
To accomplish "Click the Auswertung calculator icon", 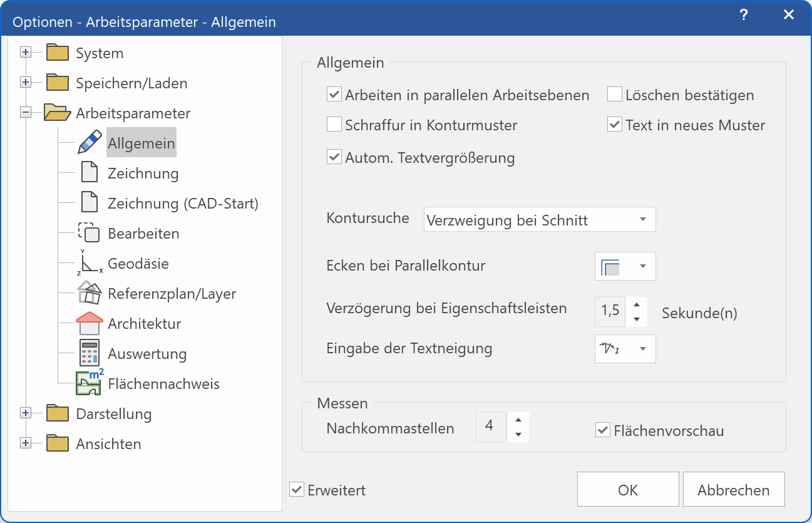I will point(90,353).
